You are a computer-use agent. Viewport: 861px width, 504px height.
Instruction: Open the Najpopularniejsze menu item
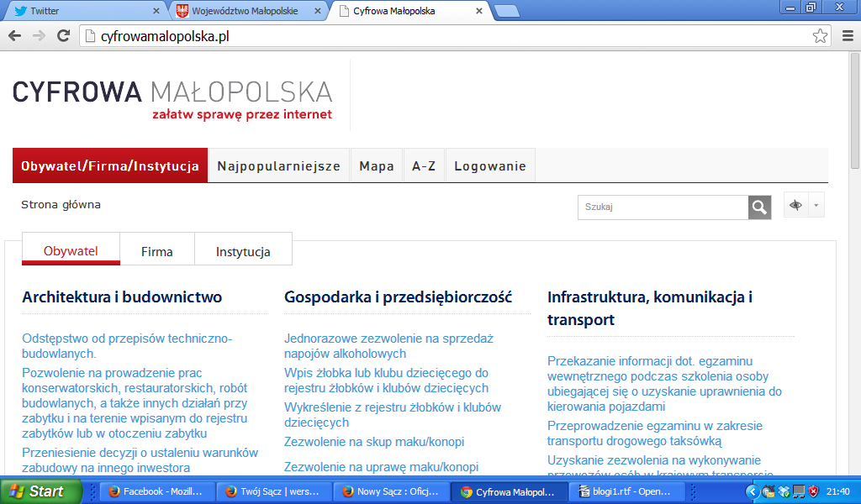click(279, 165)
